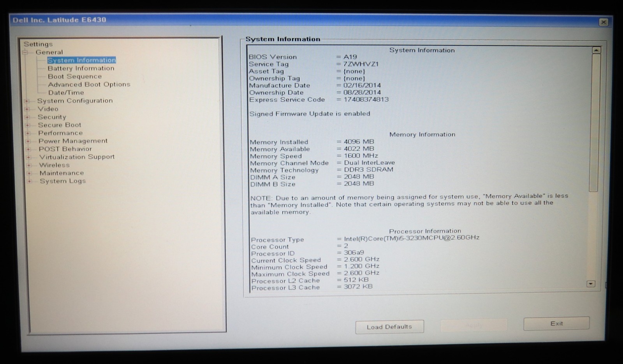Click the BIOS Version value A19

(x=350, y=57)
